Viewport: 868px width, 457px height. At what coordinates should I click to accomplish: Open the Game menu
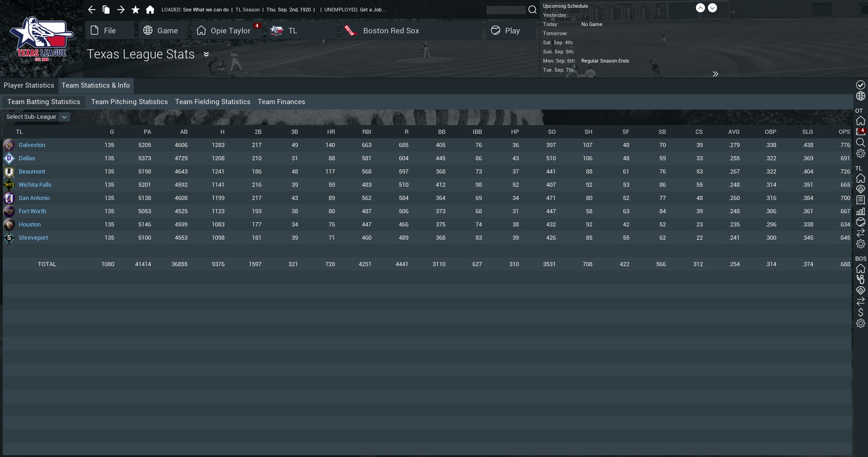pos(163,30)
